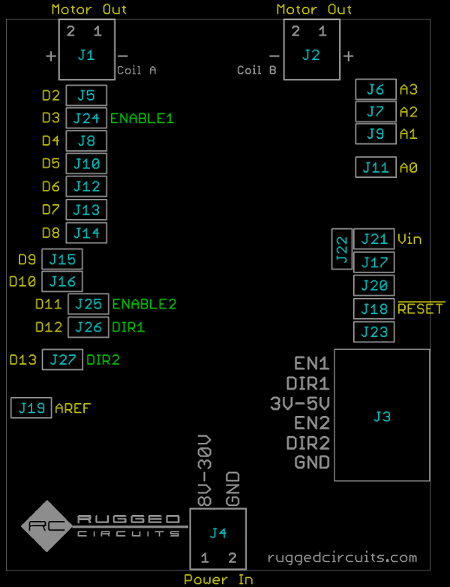Select the EN2 label beside J3
450x587 pixels.
[312, 423]
